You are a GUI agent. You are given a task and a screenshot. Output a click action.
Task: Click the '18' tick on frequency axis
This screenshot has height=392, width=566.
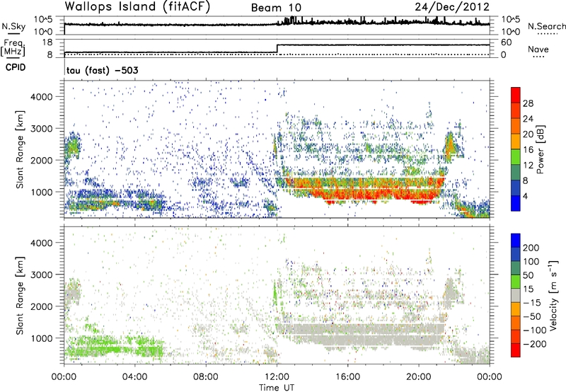pyautogui.click(x=47, y=42)
